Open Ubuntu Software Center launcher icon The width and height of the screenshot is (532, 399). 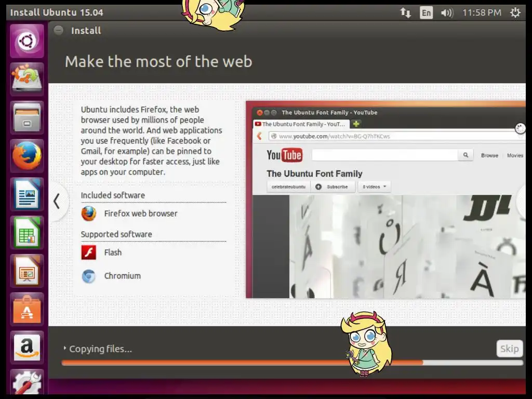coord(27,310)
